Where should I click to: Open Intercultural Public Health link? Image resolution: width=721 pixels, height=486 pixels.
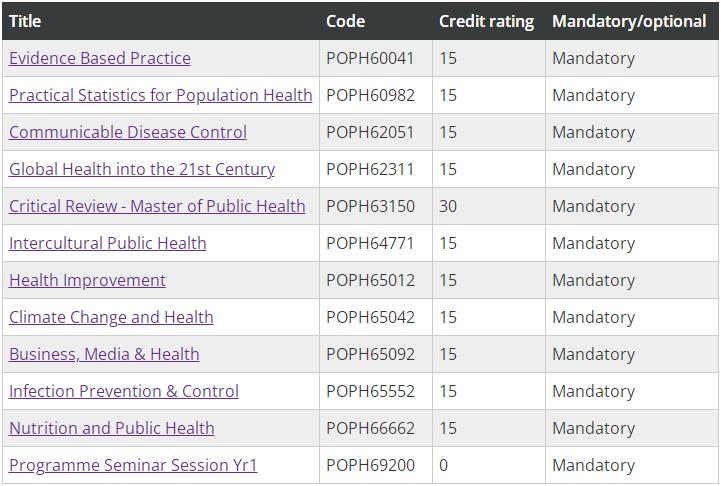pos(108,243)
